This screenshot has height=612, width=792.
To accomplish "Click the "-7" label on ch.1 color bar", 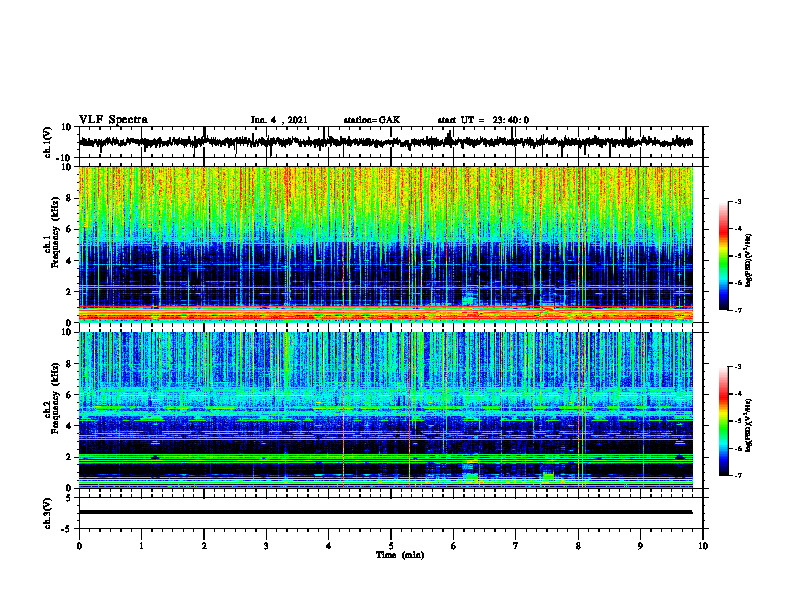I will [x=738, y=310].
